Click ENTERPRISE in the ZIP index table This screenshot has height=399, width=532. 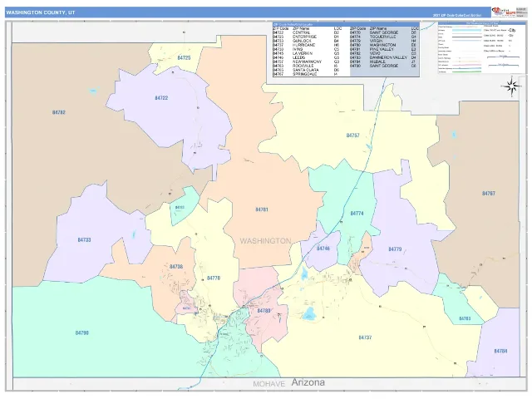click(x=304, y=37)
